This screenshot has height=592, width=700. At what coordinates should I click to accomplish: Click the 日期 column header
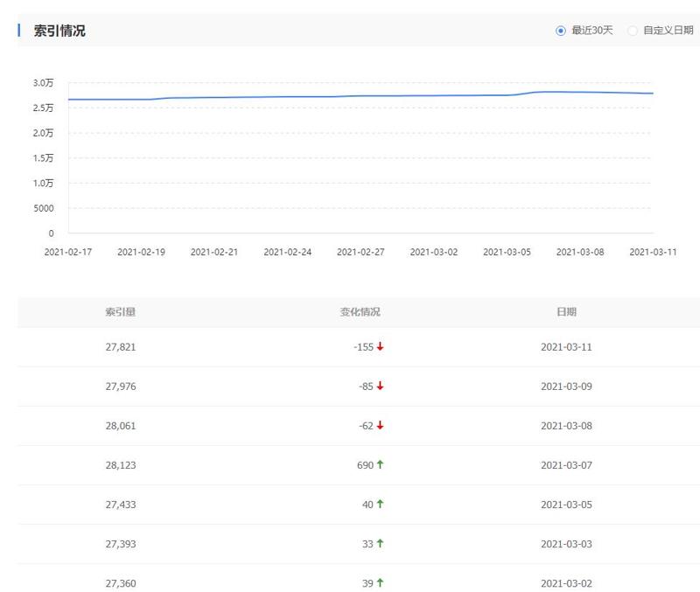pyautogui.click(x=566, y=312)
